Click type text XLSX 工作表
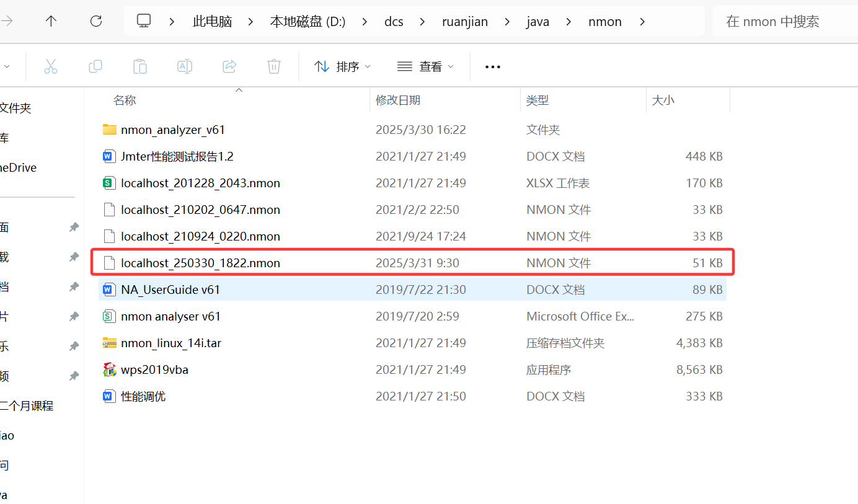Image resolution: width=858 pixels, height=504 pixels. 558,183
